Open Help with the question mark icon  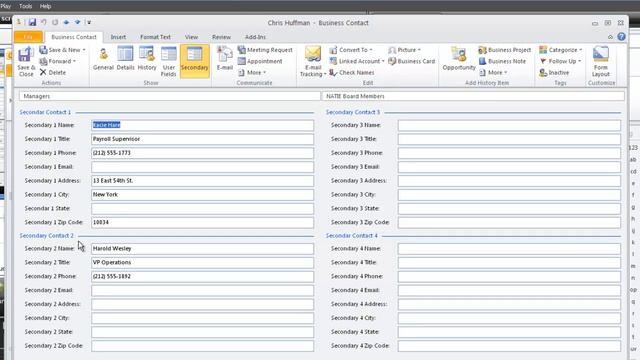tap(621, 36)
